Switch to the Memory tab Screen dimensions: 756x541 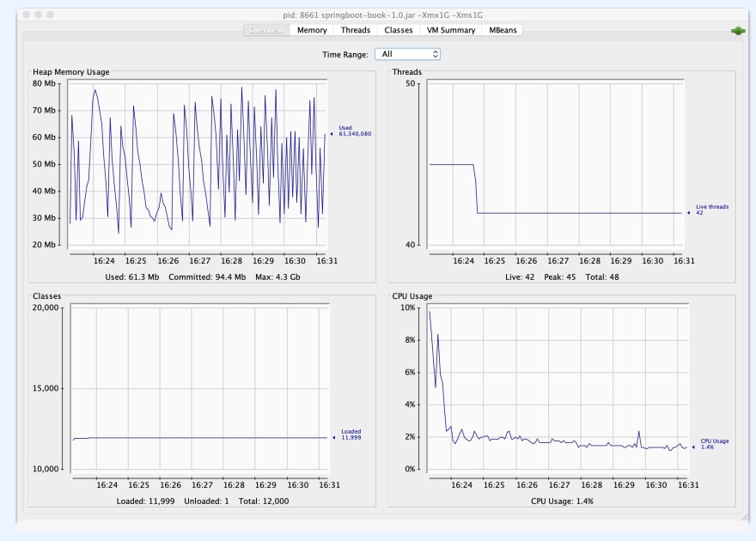click(x=312, y=30)
